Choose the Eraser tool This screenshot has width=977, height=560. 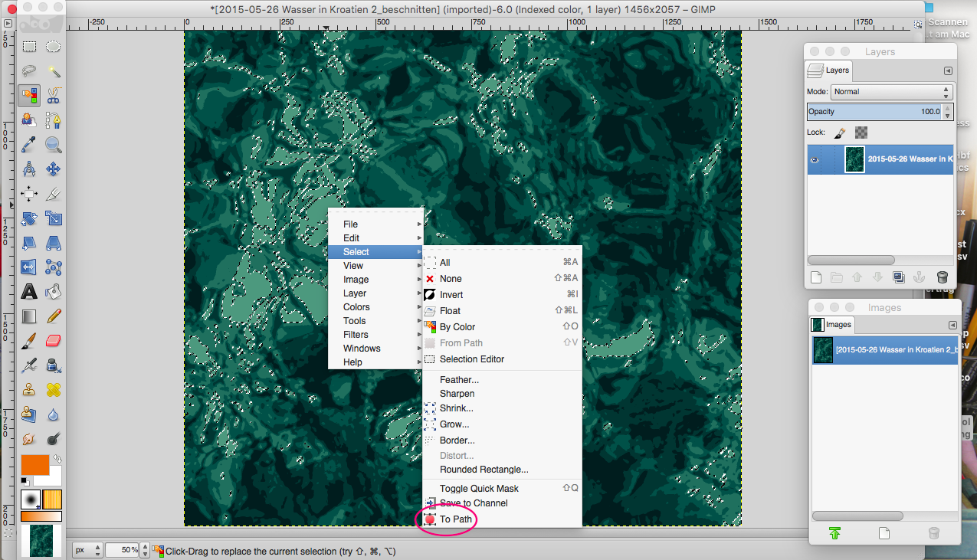[x=54, y=340]
